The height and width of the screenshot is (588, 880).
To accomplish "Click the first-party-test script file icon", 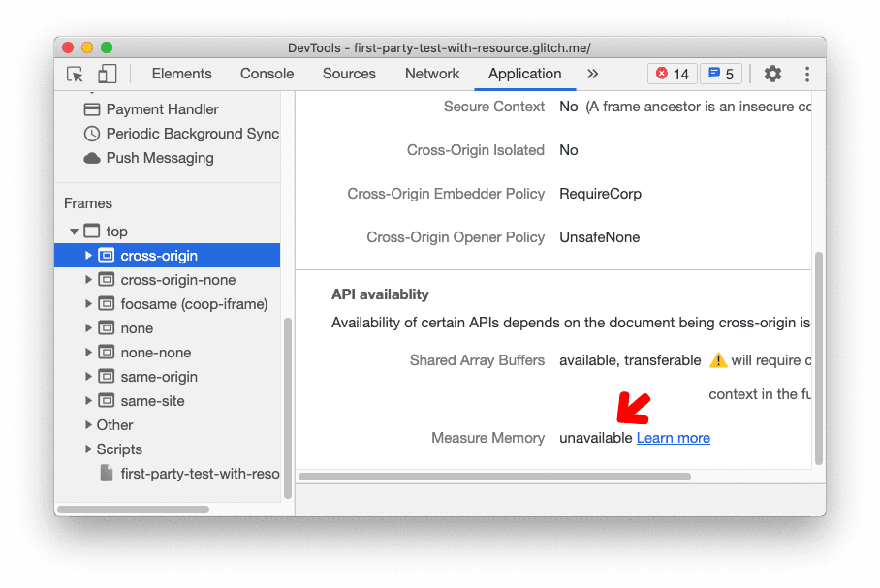I will (108, 473).
